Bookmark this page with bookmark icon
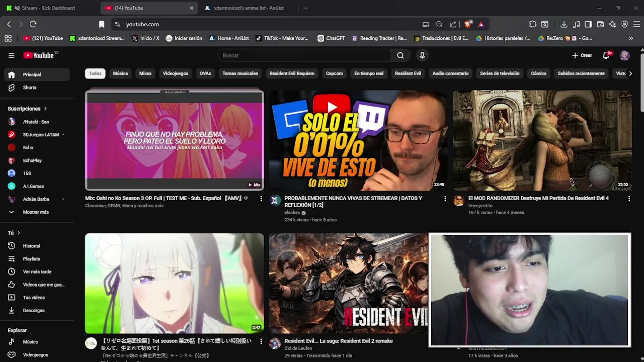644x362 pixels. (102, 24)
